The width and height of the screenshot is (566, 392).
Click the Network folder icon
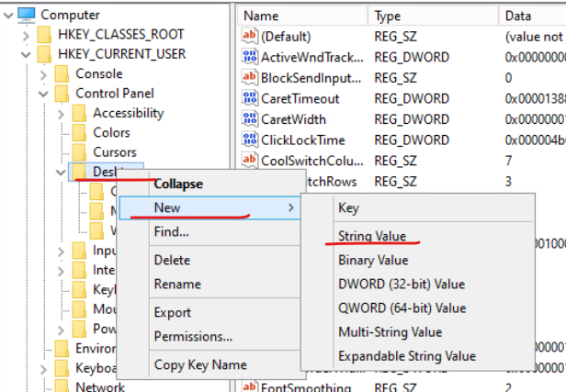62,386
